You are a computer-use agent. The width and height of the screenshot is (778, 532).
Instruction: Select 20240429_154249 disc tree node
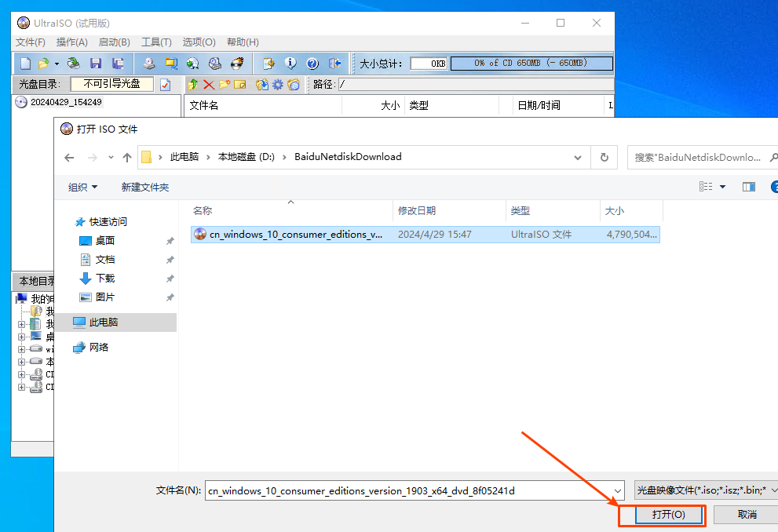pos(66,102)
